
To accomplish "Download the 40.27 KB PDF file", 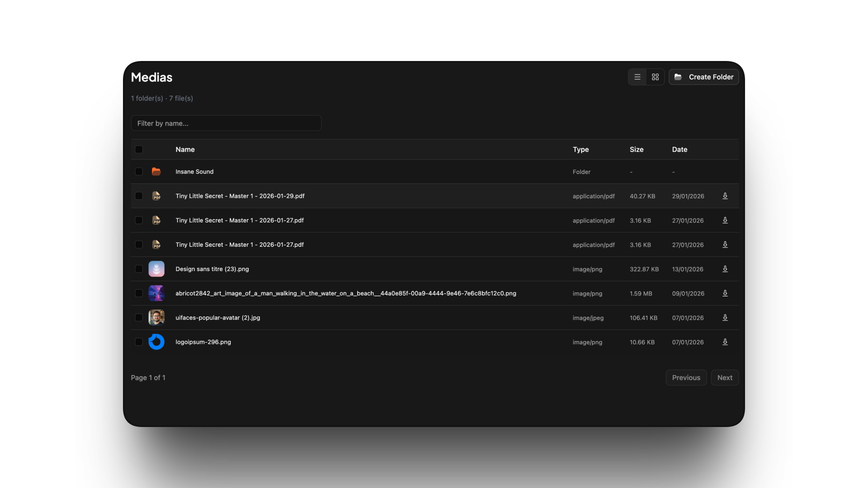I will [725, 196].
